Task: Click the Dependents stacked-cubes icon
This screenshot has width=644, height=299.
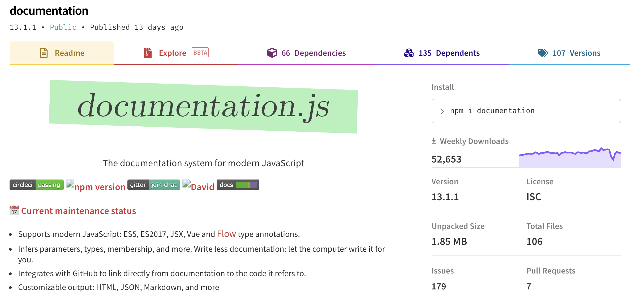Action: pyautogui.click(x=409, y=53)
